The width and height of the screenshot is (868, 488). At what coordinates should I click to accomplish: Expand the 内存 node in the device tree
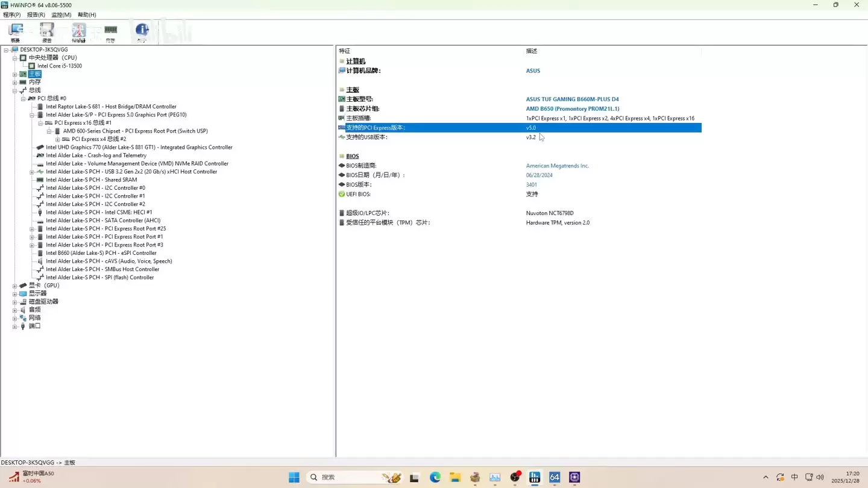14,82
